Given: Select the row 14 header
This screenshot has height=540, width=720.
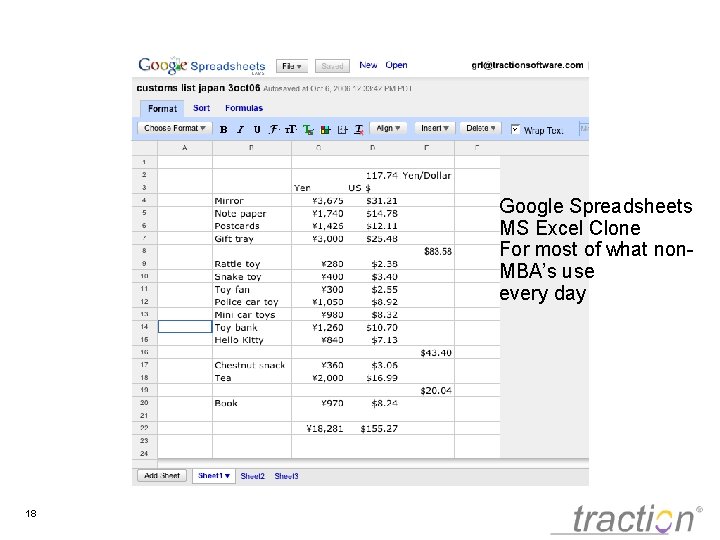Looking at the screenshot, I should point(145,326).
